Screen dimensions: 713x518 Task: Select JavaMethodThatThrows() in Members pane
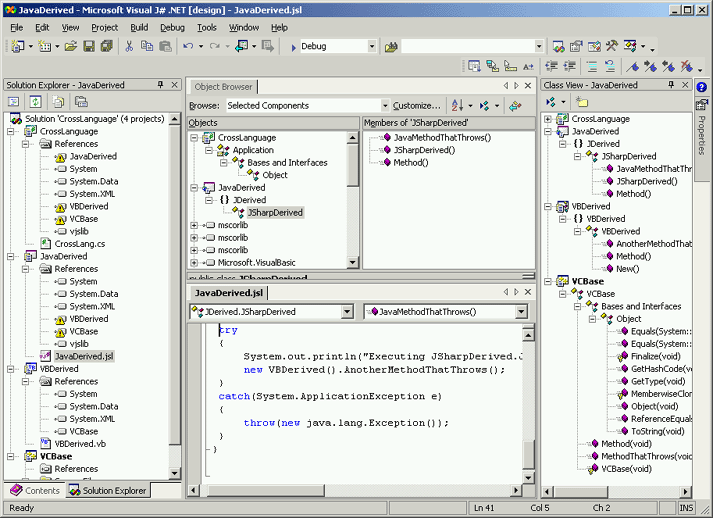point(442,138)
